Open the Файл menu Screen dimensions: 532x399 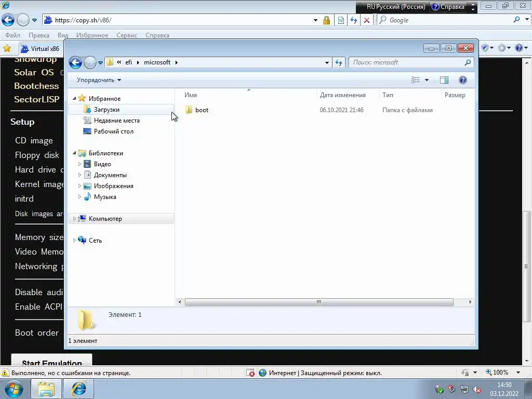[x=12, y=35]
